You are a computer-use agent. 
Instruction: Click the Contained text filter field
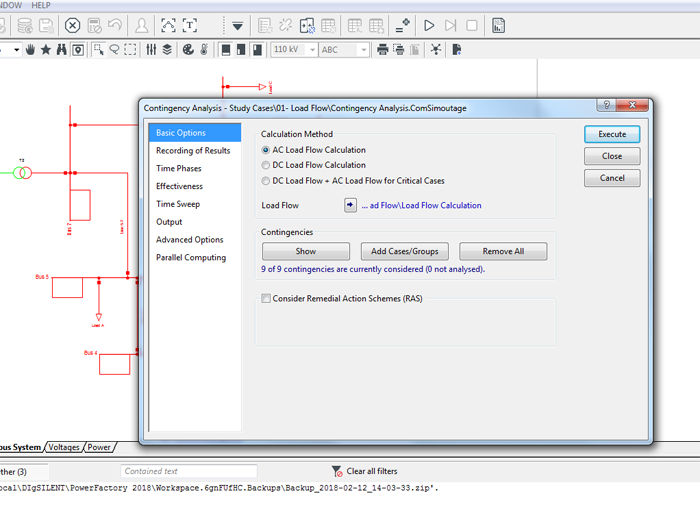pyautogui.click(x=188, y=471)
